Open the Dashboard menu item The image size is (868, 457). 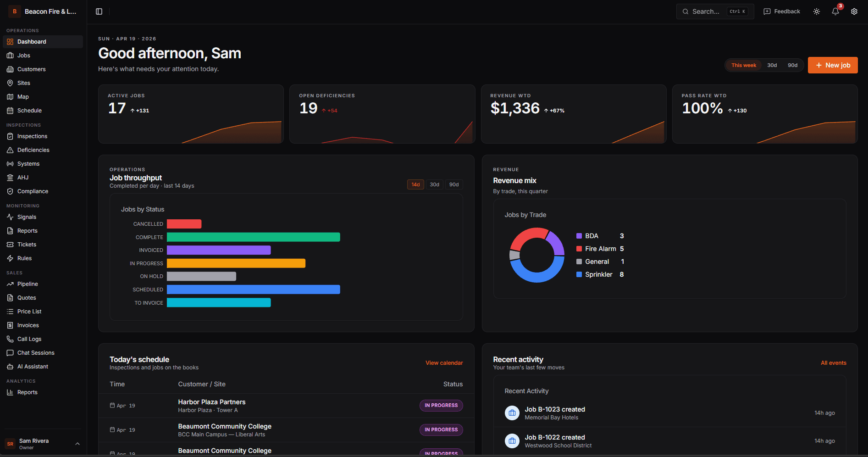click(x=31, y=41)
